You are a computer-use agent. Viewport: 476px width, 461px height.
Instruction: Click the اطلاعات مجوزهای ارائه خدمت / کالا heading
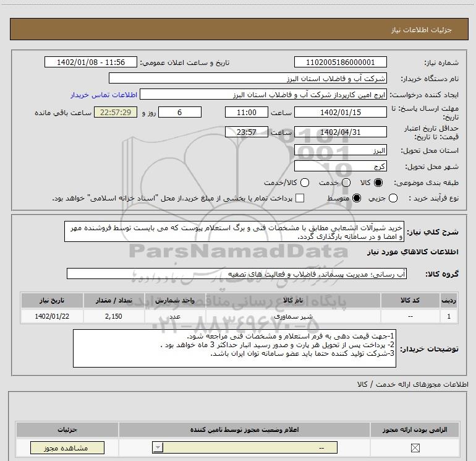pyautogui.click(x=412, y=384)
